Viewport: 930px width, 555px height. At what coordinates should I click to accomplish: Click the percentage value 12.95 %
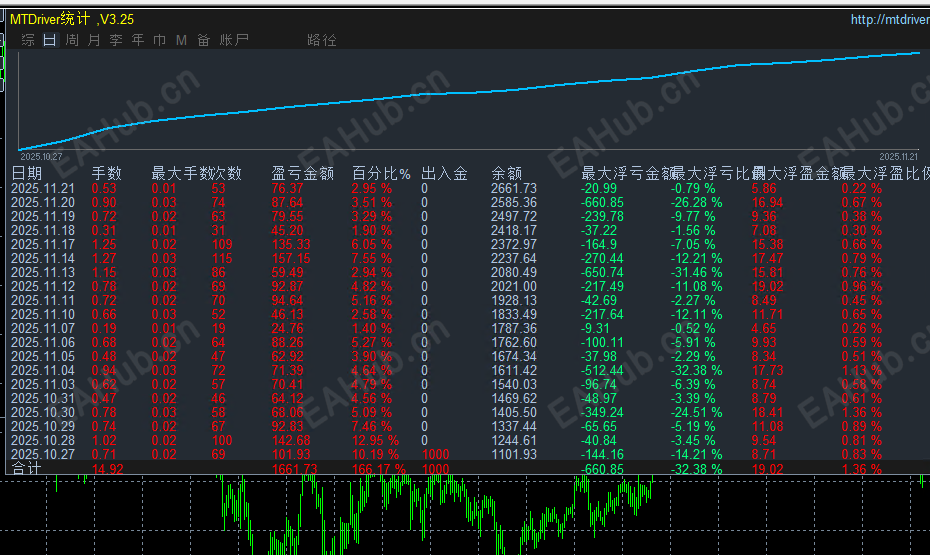pyautogui.click(x=375, y=441)
